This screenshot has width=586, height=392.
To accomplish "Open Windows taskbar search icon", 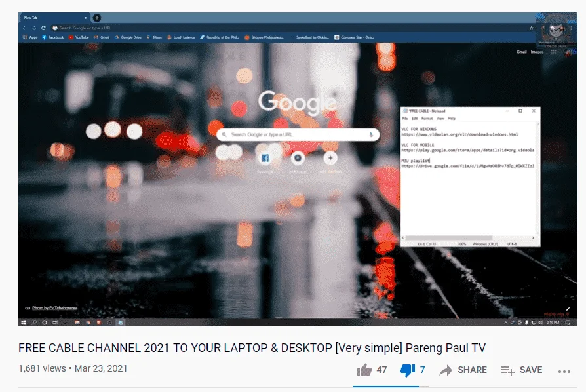I will click(34, 323).
